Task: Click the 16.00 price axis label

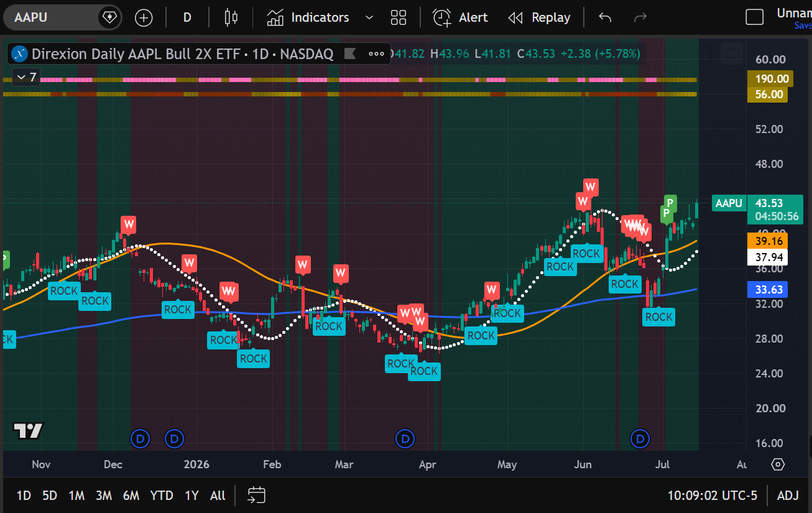Action: [x=770, y=443]
